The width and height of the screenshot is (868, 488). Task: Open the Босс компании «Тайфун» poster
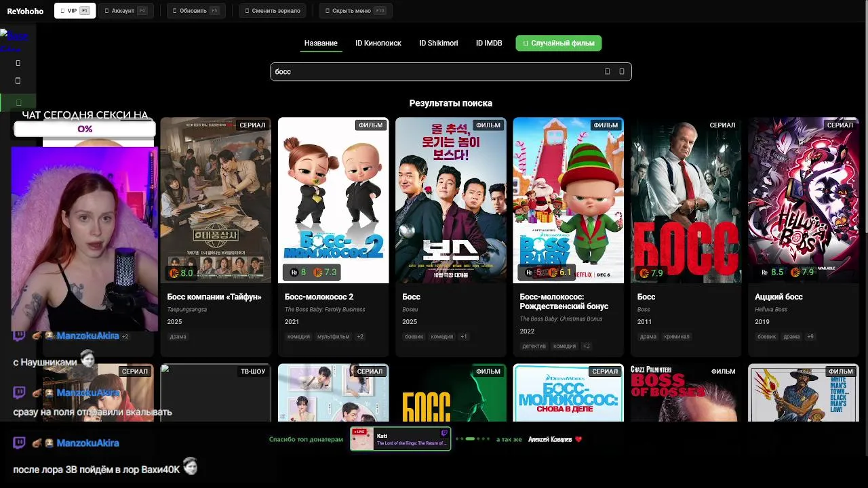coord(216,200)
